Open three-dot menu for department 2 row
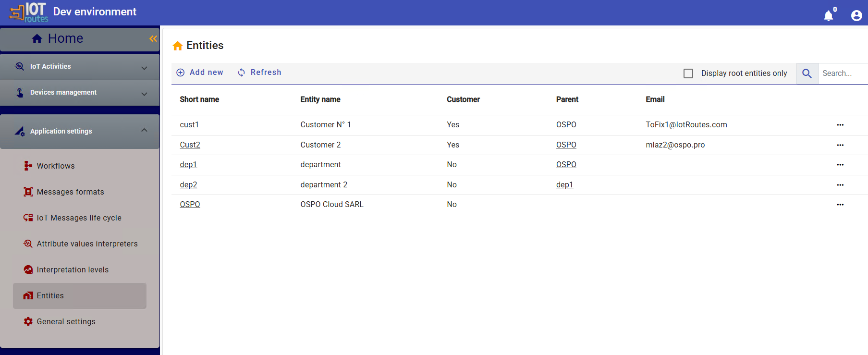 (840, 185)
